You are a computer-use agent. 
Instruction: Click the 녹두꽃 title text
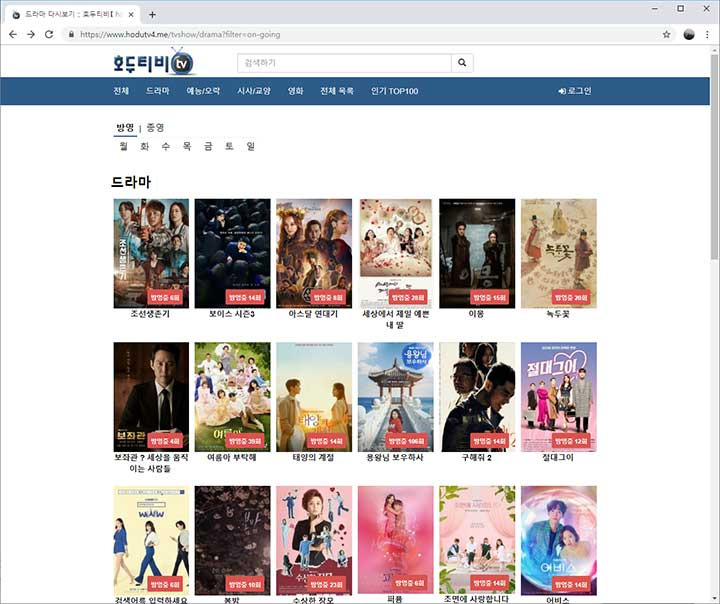(558, 314)
